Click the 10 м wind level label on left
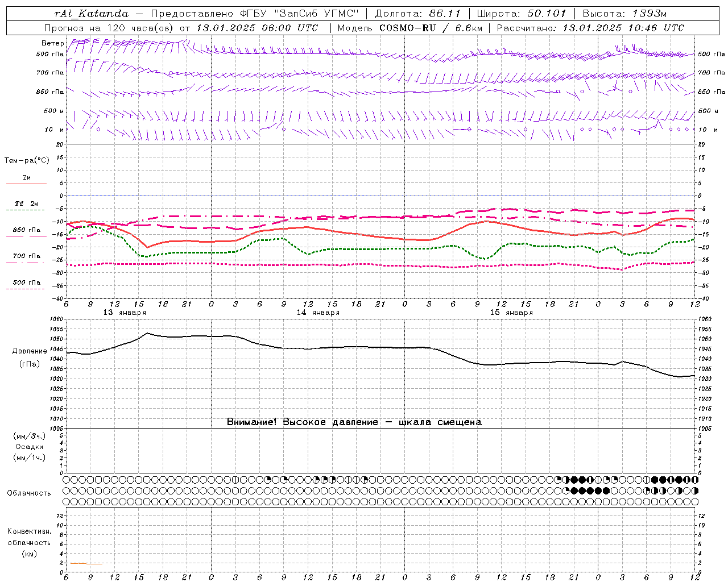Image resolution: width=728 pixels, height=582 pixels. 54,130
